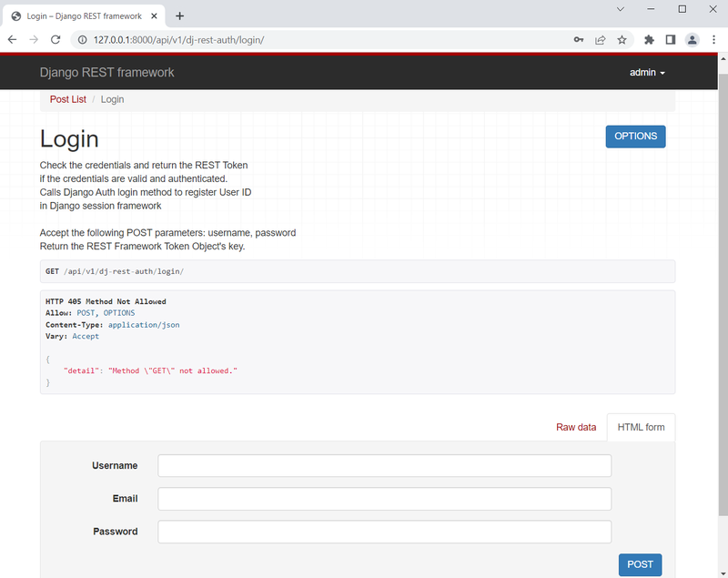Focus the Password input field

tap(384, 532)
